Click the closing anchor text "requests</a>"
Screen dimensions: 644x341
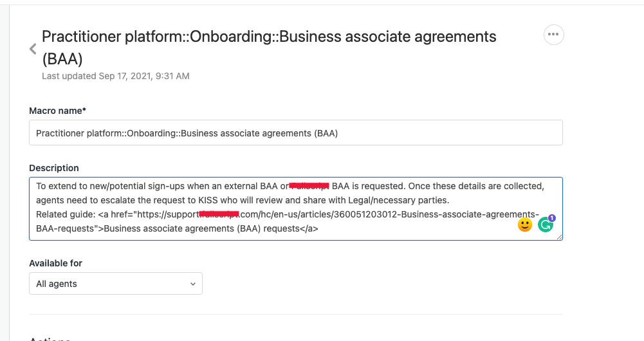tap(295, 228)
